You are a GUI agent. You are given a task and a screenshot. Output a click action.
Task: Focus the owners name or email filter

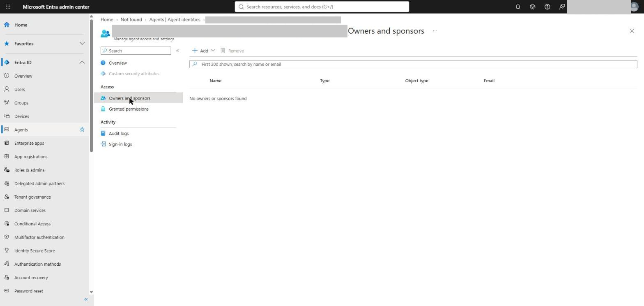point(413,64)
